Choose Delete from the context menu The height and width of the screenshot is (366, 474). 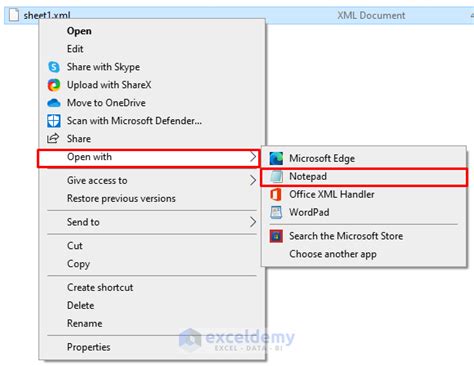(152, 305)
